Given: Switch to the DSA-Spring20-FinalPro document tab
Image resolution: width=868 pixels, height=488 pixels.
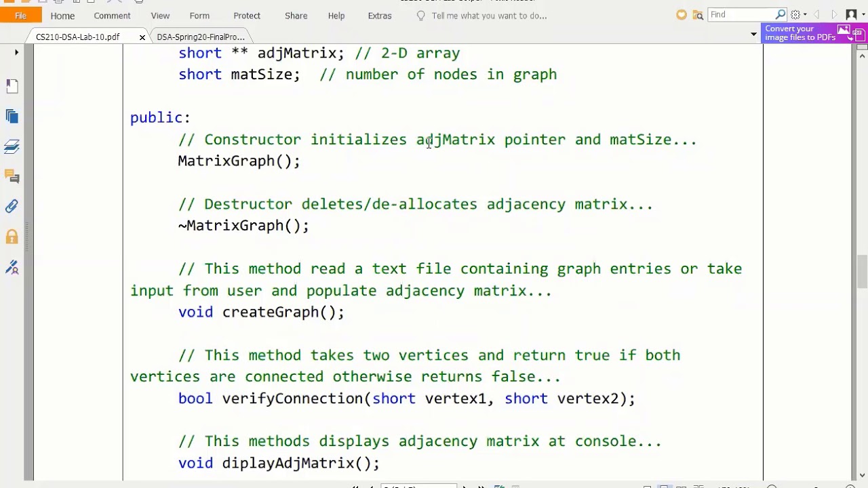Looking at the screenshot, I should click(x=201, y=37).
